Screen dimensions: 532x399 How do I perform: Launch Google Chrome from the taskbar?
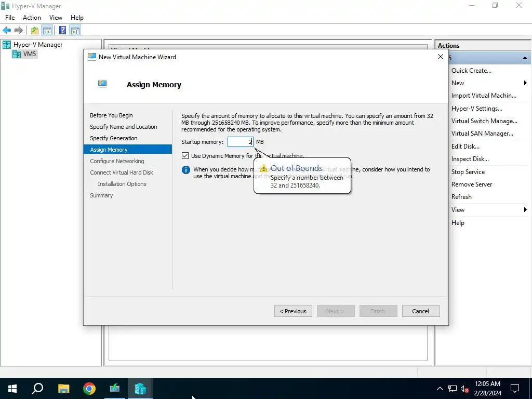pyautogui.click(x=89, y=389)
